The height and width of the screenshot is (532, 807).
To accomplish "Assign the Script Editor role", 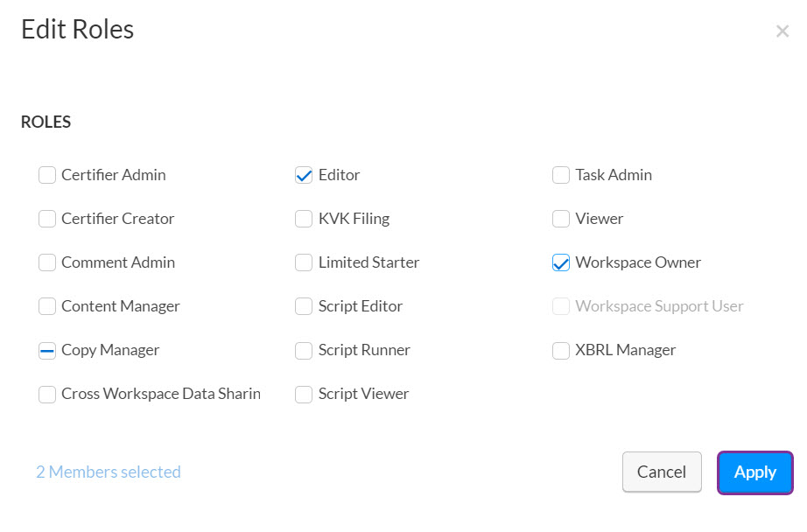I will (x=304, y=306).
